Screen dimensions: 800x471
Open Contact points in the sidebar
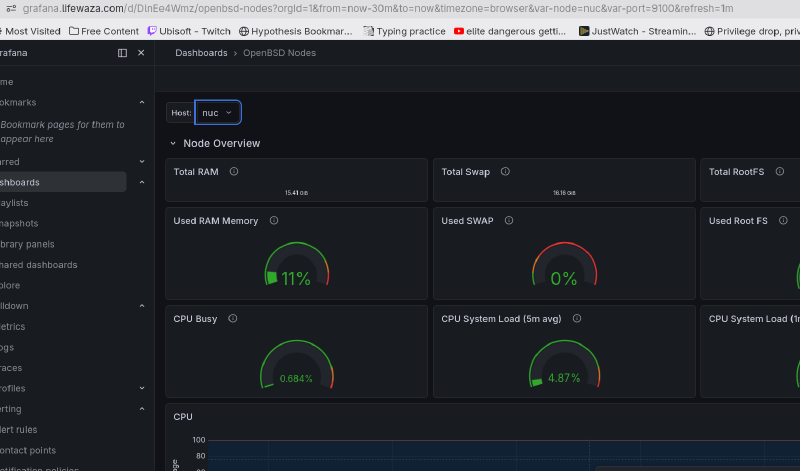click(28, 451)
